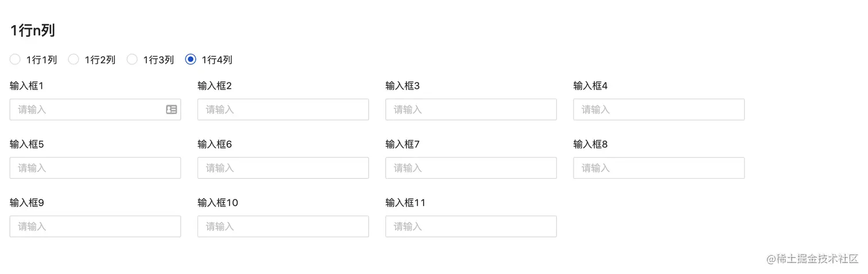Click the 输入框1 field label
The width and height of the screenshot is (868, 274).
pyautogui.click(x=27, y=86)
